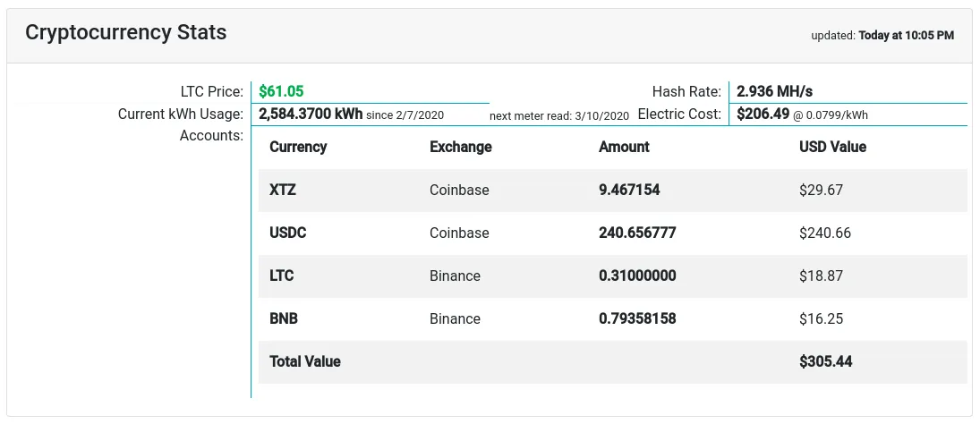Click Coinbase in the USDC row
980x424 pixels.
point(459,233)
